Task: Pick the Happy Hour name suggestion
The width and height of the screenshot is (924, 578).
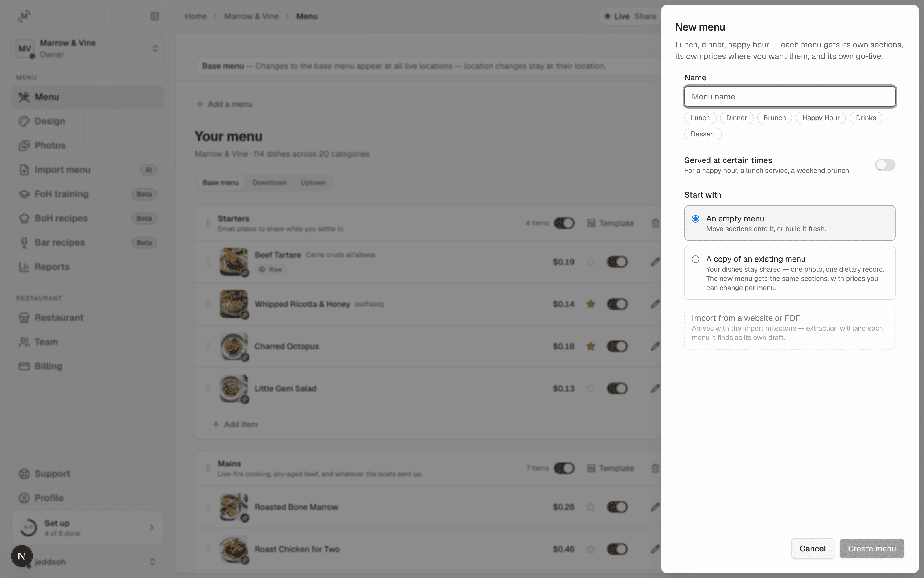Action: [821, 118]
